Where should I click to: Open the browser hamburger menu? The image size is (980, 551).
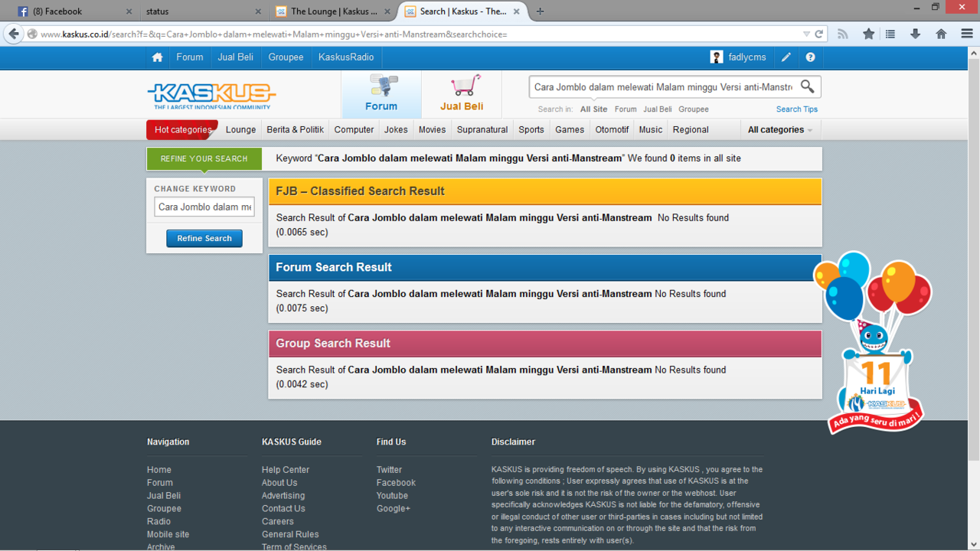coord(967,34)
